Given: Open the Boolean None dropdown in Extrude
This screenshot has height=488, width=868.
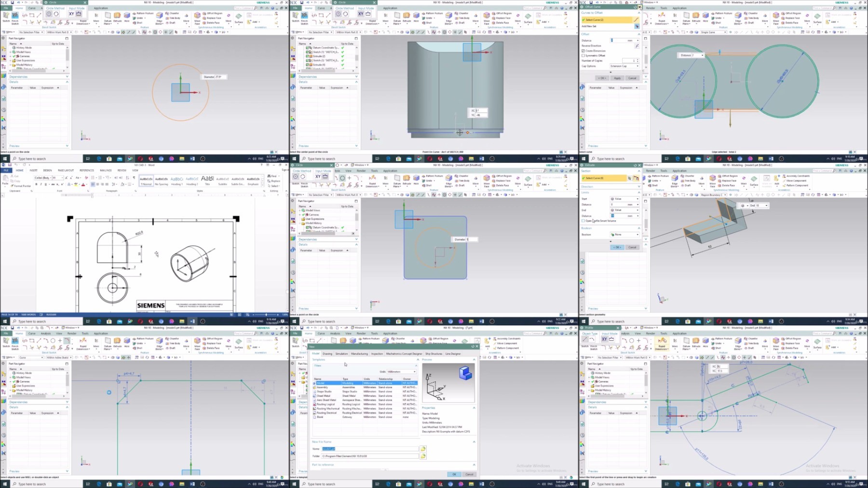Looking at the screenshot, I should point(624,235).
